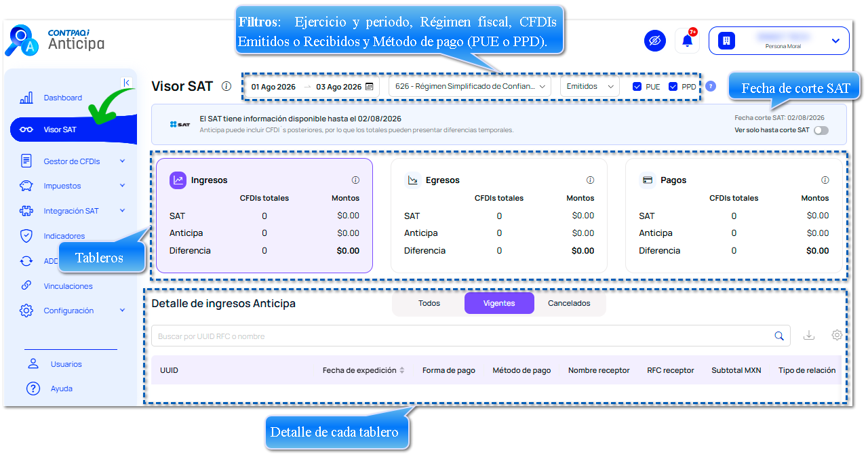
Task: Open the Emitidos dropdown
Action: pos(590,87)
